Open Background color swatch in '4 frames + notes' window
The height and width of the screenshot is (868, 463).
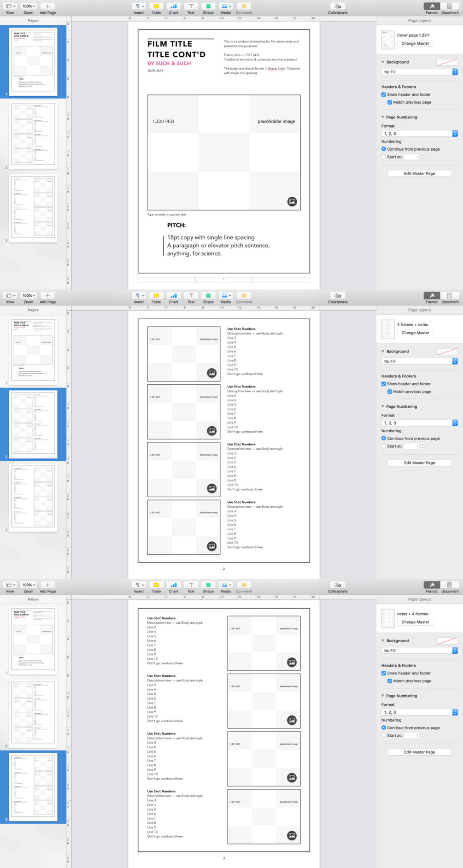click(447, 352)
